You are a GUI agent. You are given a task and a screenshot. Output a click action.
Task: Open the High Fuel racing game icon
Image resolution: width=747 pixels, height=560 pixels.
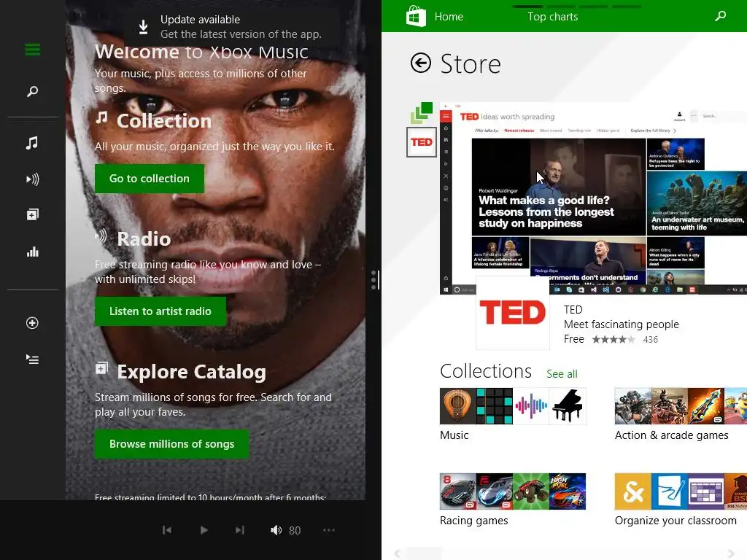click(568, 491)
